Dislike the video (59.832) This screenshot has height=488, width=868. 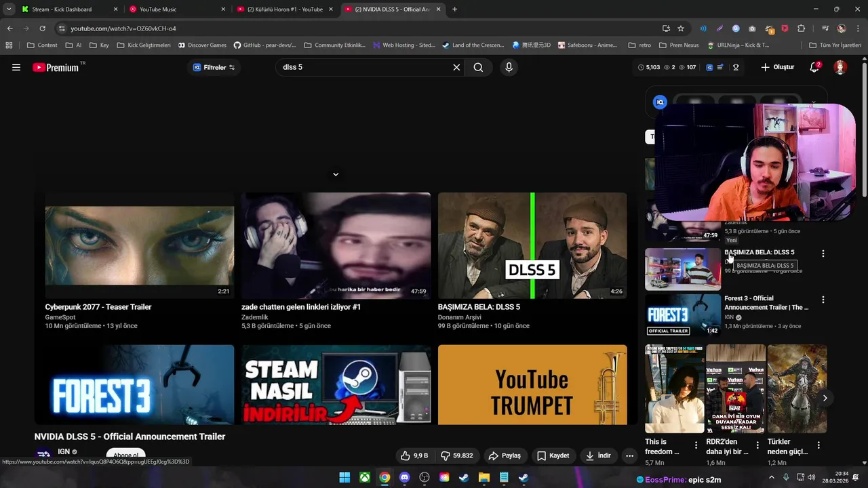456,455
